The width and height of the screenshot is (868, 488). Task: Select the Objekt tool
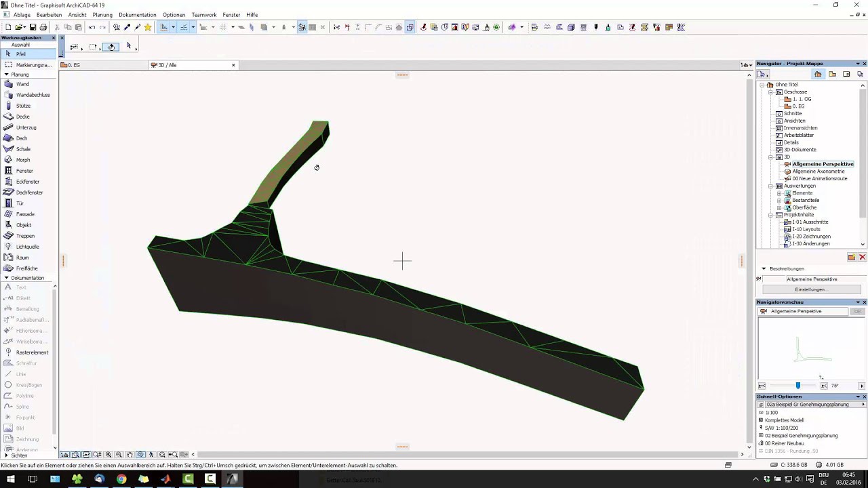click(x=28, y=225)
